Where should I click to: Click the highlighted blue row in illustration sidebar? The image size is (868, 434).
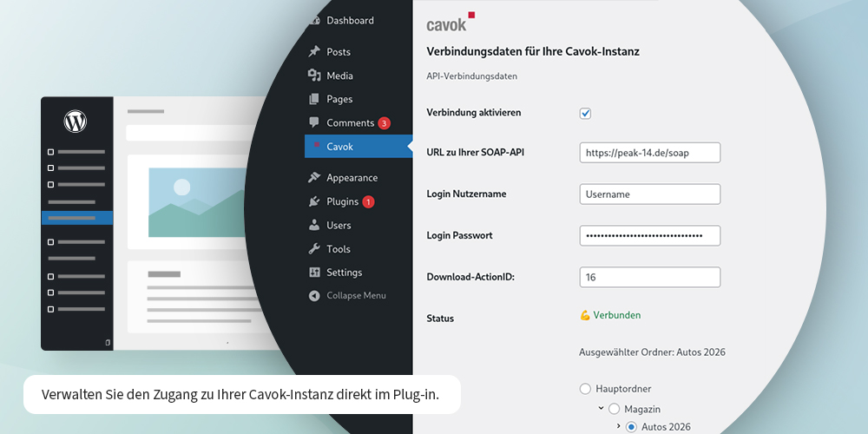[x=77, y=218]
